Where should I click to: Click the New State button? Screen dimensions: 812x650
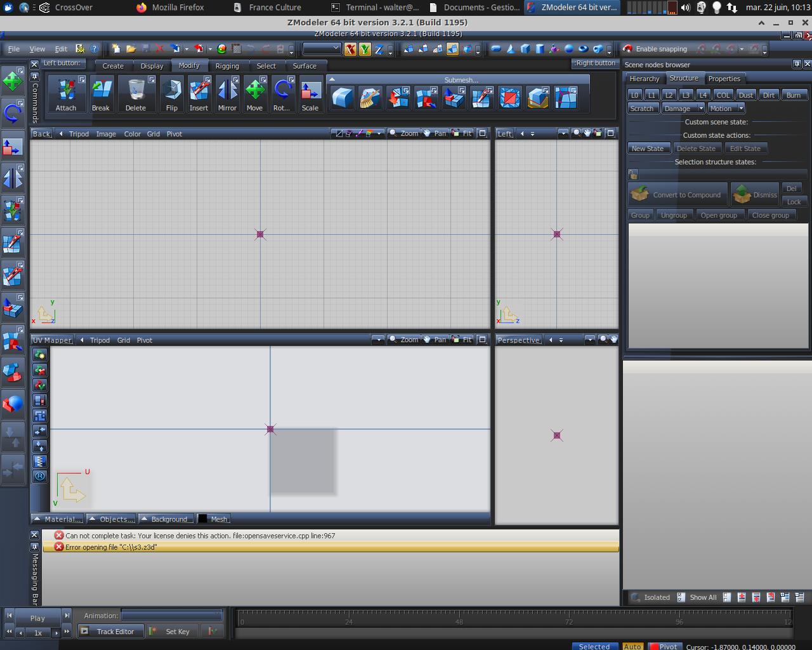coord(648,149)
